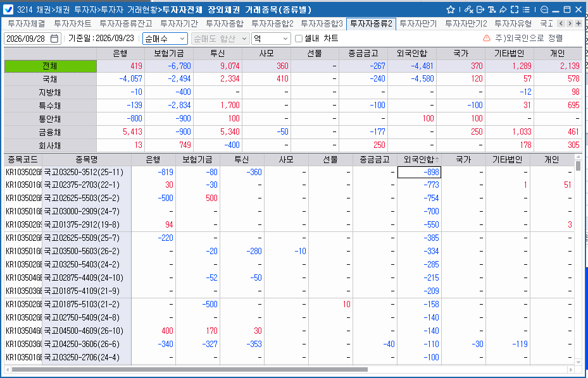Sort by lower table 은행 column header
This screenshot has height=378, width=588.
(x=153, y=159)
